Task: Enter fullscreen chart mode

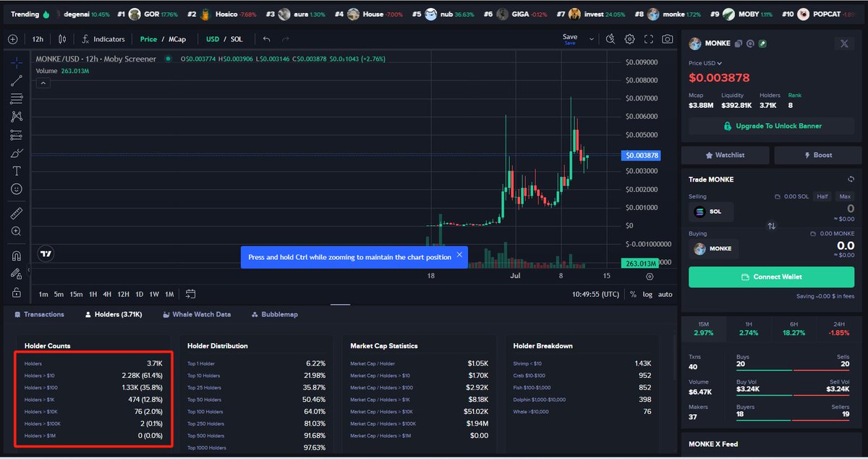Action: (x=649, y=39)
